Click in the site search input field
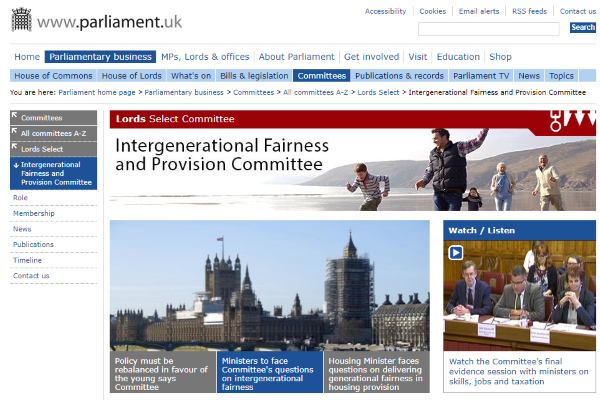Image resolution: width=600 pixels, height=400 pixels. click(489, 29)
